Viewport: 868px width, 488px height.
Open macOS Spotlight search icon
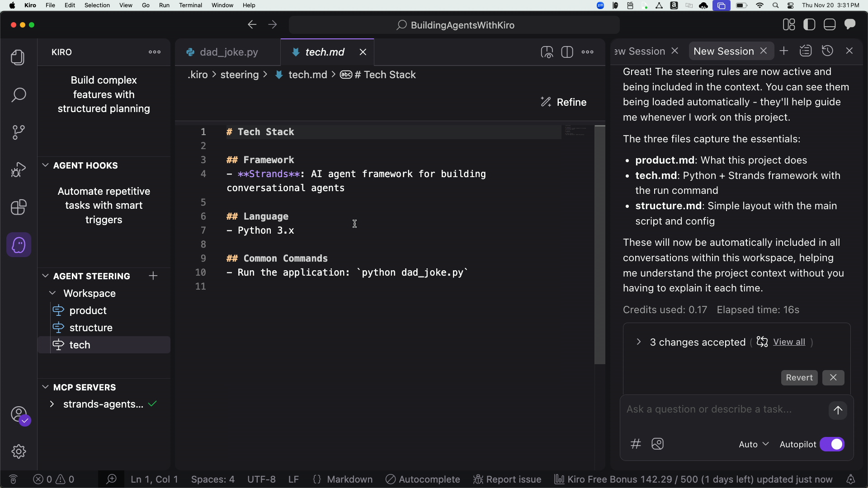(x=776, y=5)
